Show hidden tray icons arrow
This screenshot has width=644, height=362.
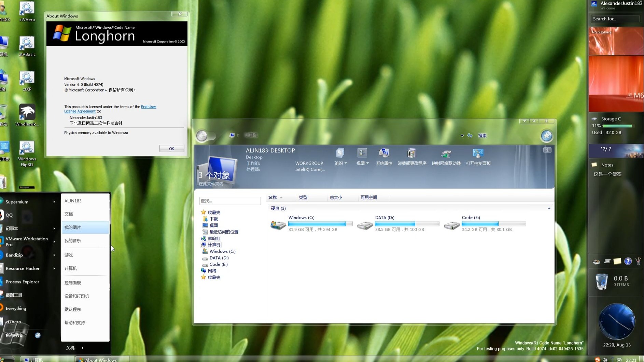tap(619, 360)
